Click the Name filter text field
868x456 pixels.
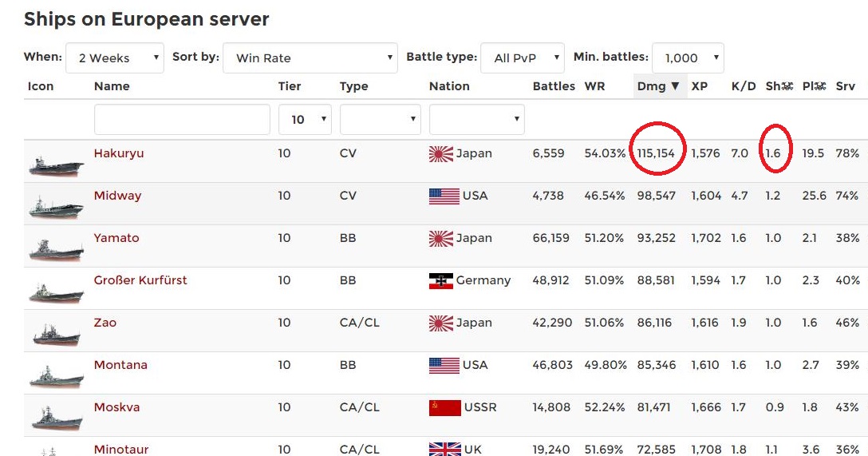[182, 120]
